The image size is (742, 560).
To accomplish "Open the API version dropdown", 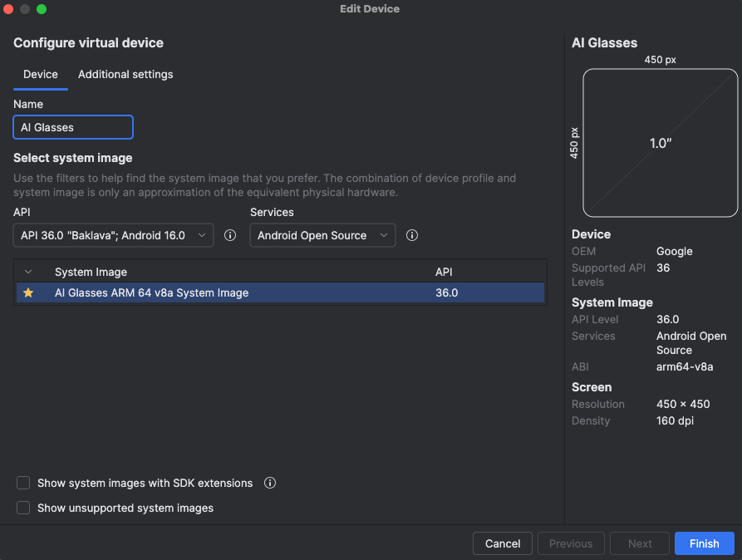I will (113, 235).
